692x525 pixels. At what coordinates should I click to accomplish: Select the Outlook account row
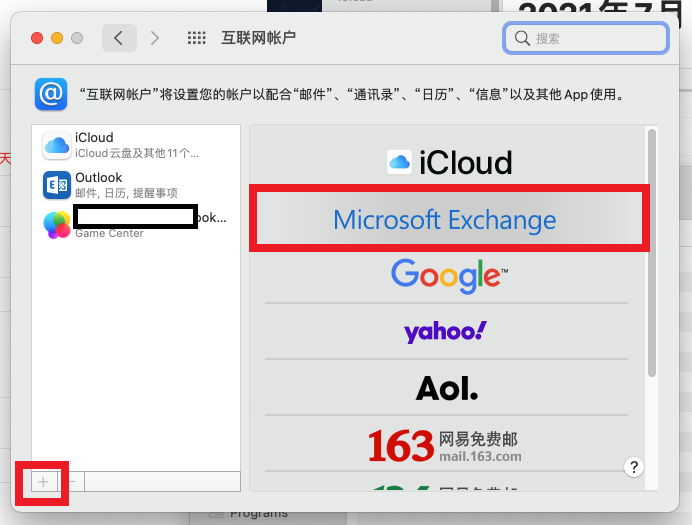[x=136, y=185]
